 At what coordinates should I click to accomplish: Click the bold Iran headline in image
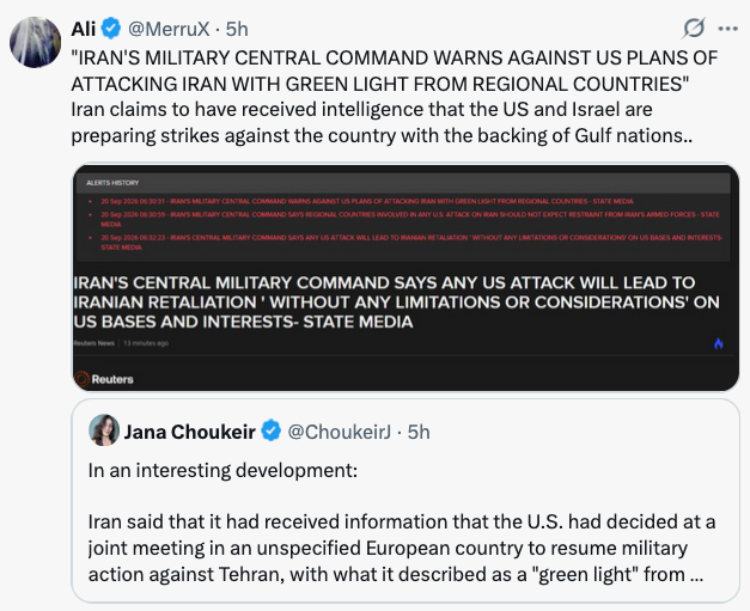397,302
